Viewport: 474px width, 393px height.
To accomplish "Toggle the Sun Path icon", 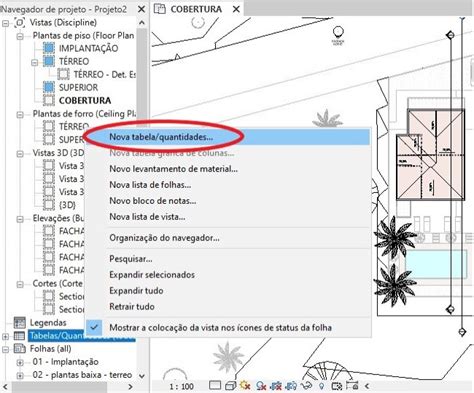I will [245, 386].
